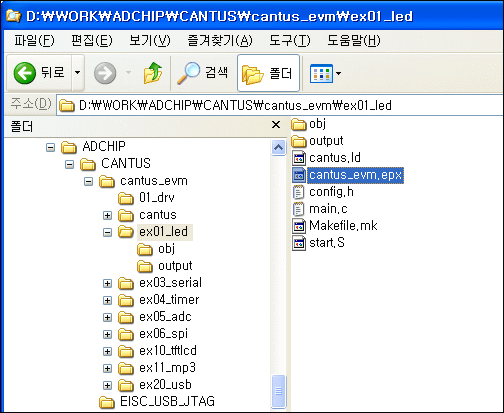Toggle the Folders (폴더) pane button
The image size is (504, 413).
point(268,73)
